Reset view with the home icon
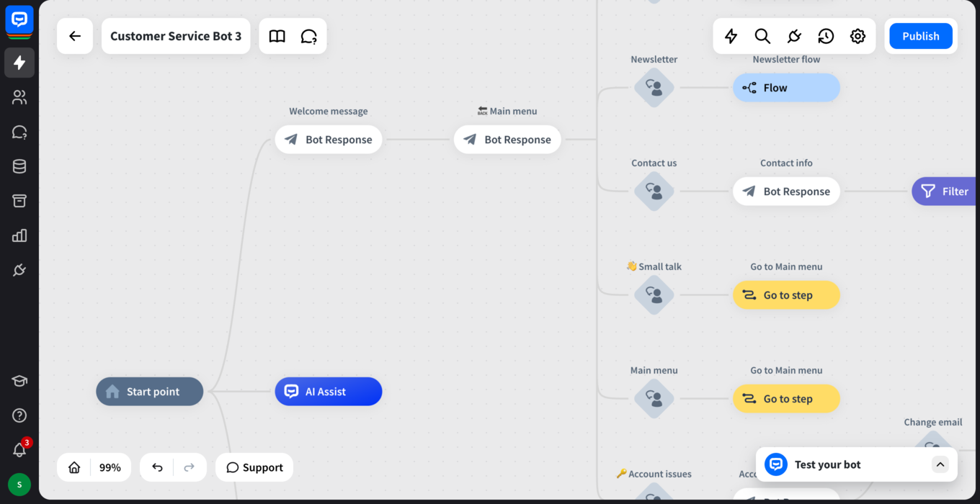Viewport: 980px width, 504px height. [74, 467]
